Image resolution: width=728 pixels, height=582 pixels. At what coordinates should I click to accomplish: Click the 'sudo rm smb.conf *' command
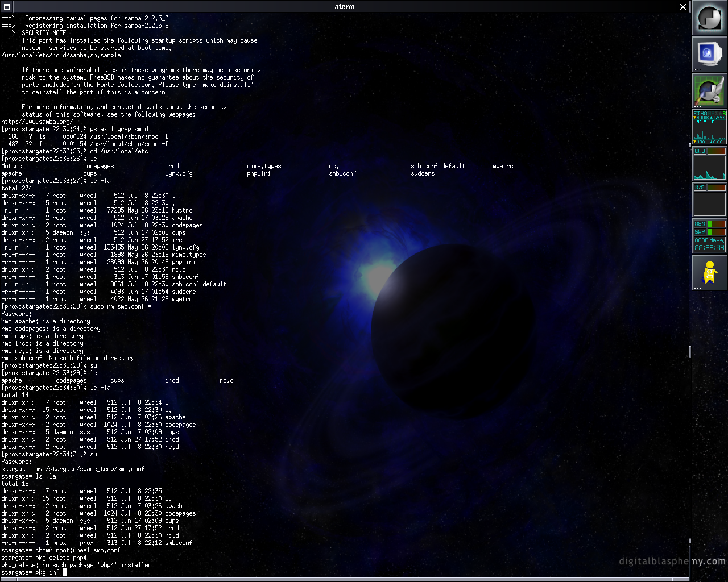click(121, 306)
